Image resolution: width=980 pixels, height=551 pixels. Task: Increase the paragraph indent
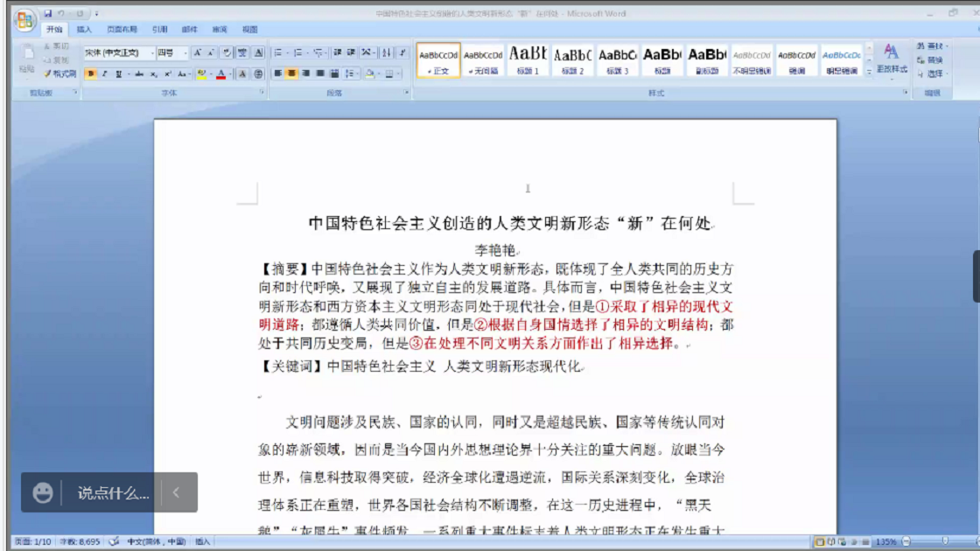351,53
